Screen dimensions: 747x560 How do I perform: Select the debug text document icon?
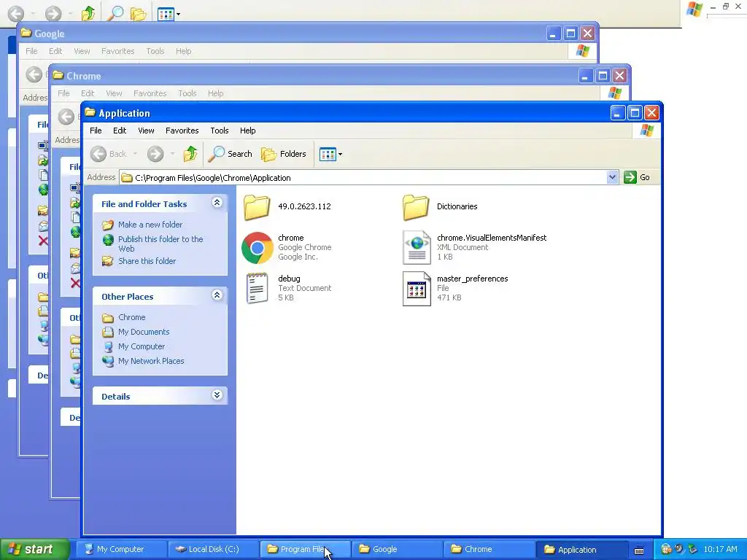(x=258, y=288)
